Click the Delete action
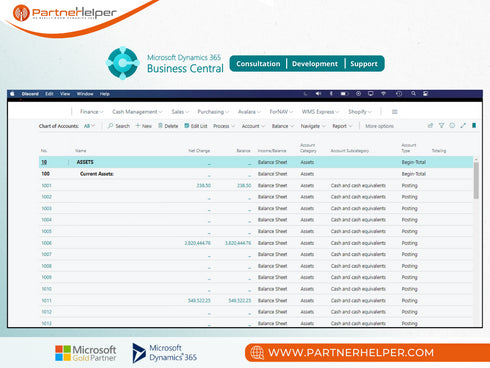490x368 pixels. [168, 126]
